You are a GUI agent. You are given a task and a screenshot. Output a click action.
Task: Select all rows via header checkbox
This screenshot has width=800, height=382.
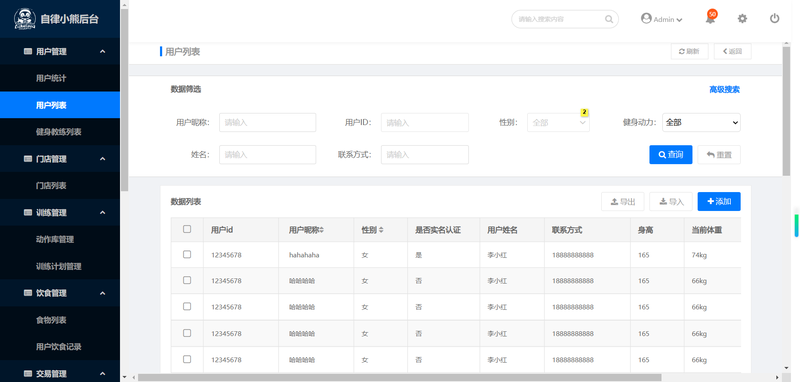click(x=187, y=230)
